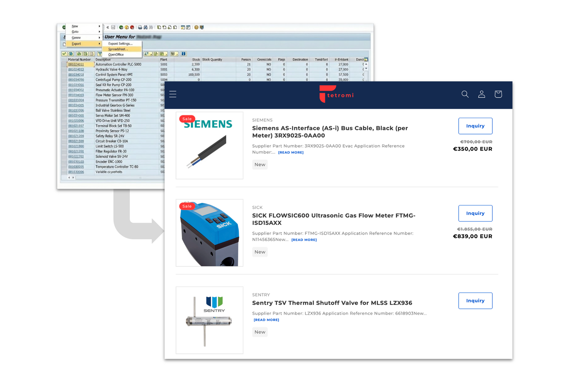588x379 pixels.
Task: Open the shopping cart icon
Action: (498, 94)
